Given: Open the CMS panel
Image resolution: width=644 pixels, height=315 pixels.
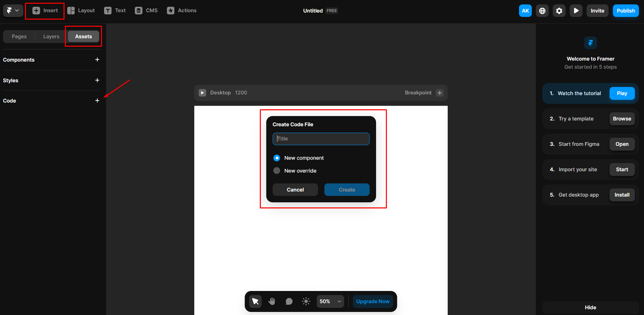Looking at the screenshot, I should point(146,10).
